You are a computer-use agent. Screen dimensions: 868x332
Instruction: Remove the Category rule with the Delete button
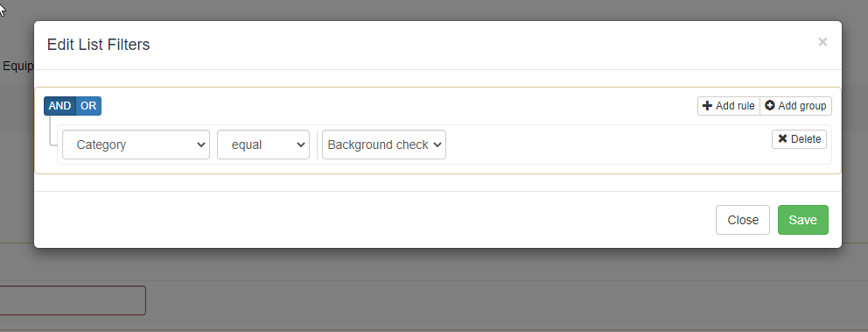[800, 139]
